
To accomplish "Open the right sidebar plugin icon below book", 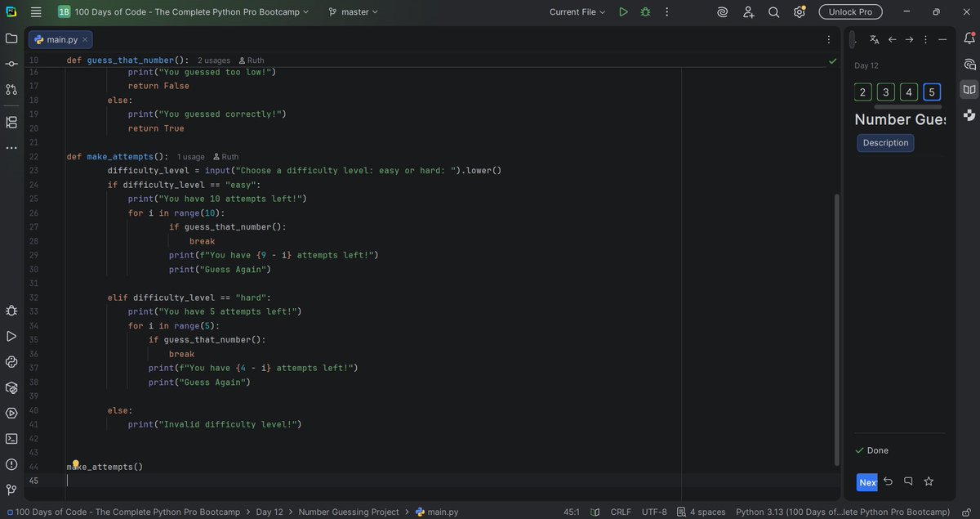I will pyautogui.click(x=969, y=115).
